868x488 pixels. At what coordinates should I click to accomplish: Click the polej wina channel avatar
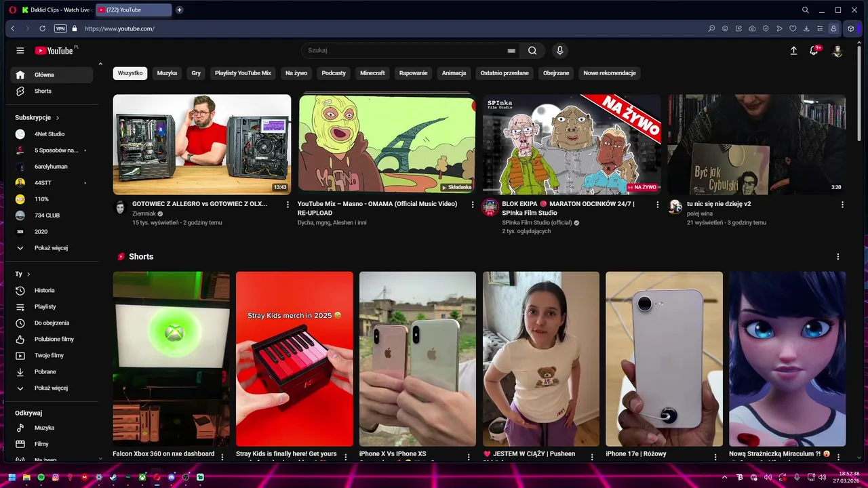point(675,207)
